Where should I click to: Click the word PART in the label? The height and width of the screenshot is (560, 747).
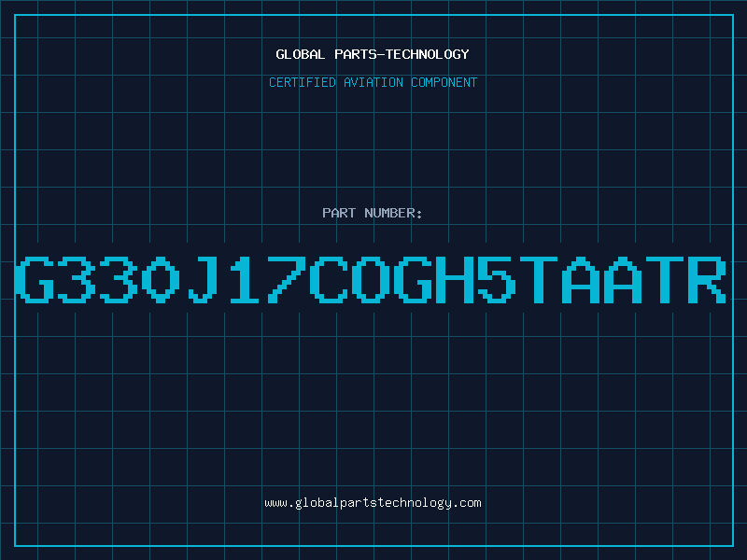point(339,213)
